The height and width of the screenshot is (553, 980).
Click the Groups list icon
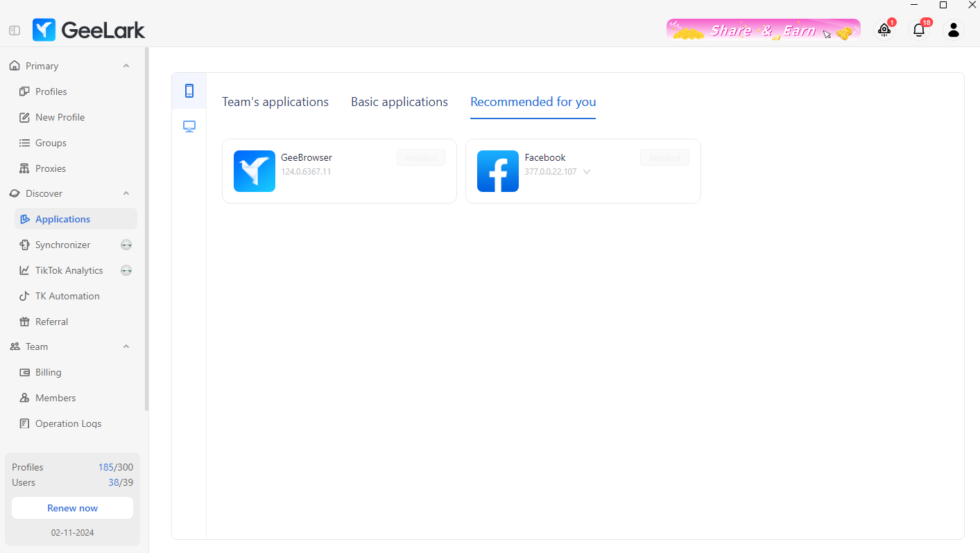point(24,143)
